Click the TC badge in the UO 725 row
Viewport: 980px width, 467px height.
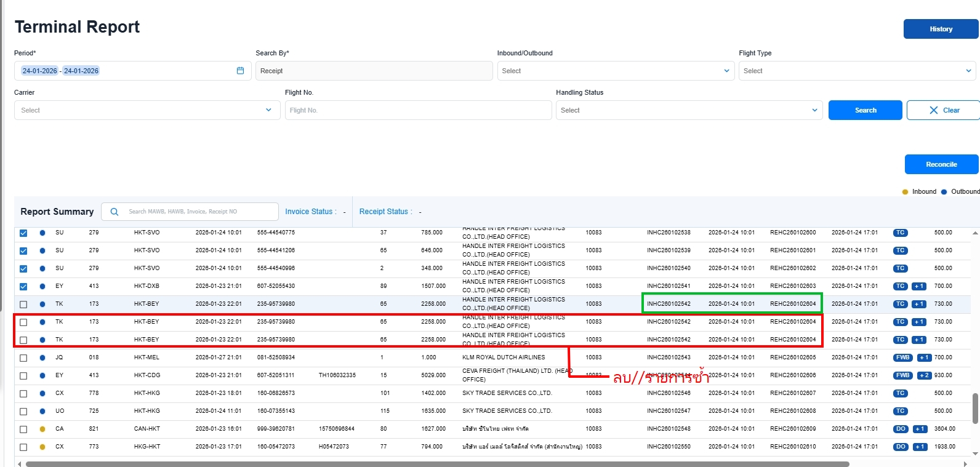click(900, 411)
